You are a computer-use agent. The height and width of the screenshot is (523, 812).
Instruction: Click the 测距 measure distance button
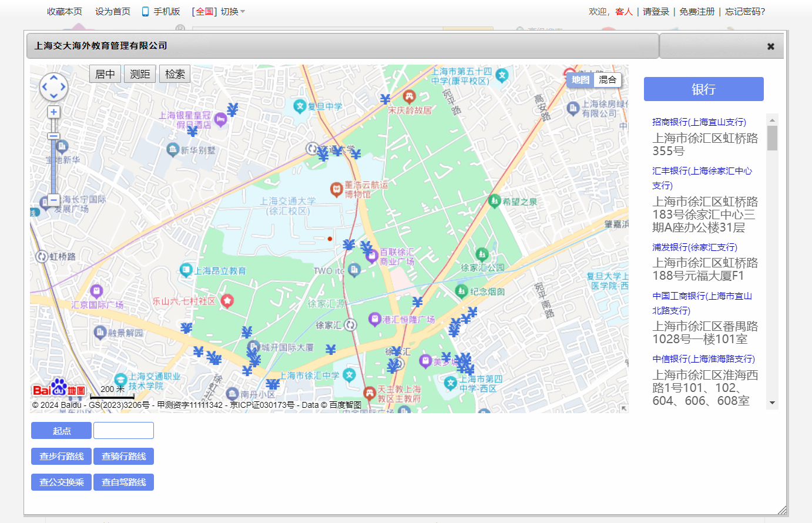[x=140, y=74]
